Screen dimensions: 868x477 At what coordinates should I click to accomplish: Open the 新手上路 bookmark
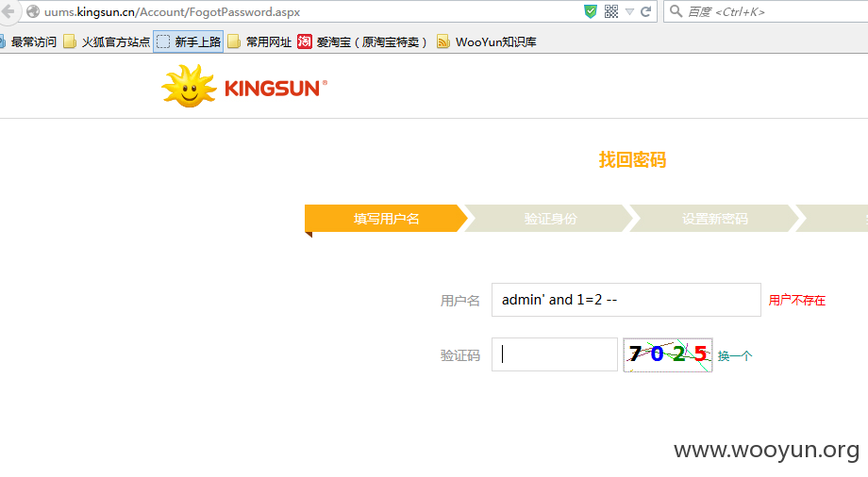point(188,42)
